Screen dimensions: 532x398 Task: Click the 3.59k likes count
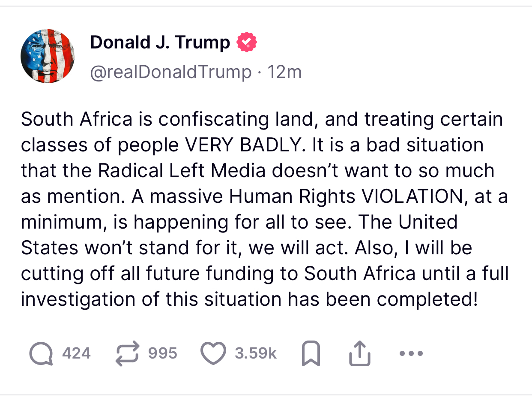pos(256,353)
